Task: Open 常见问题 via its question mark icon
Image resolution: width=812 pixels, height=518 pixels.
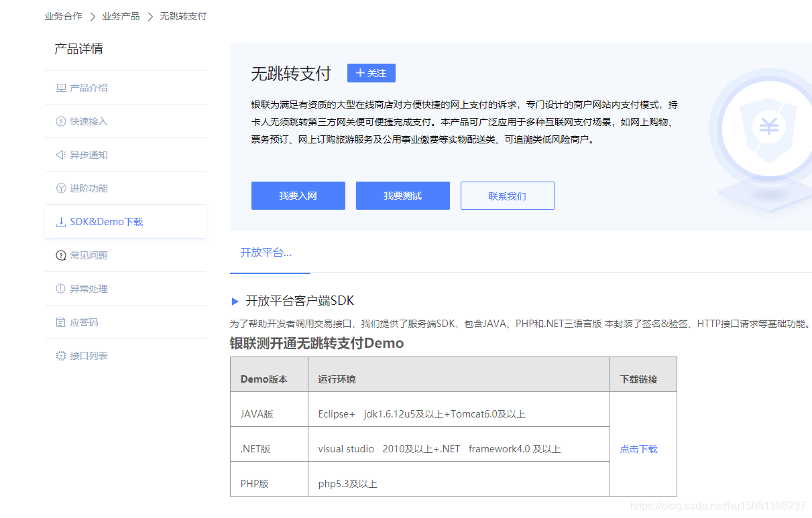Action: [x=60, y=255]
